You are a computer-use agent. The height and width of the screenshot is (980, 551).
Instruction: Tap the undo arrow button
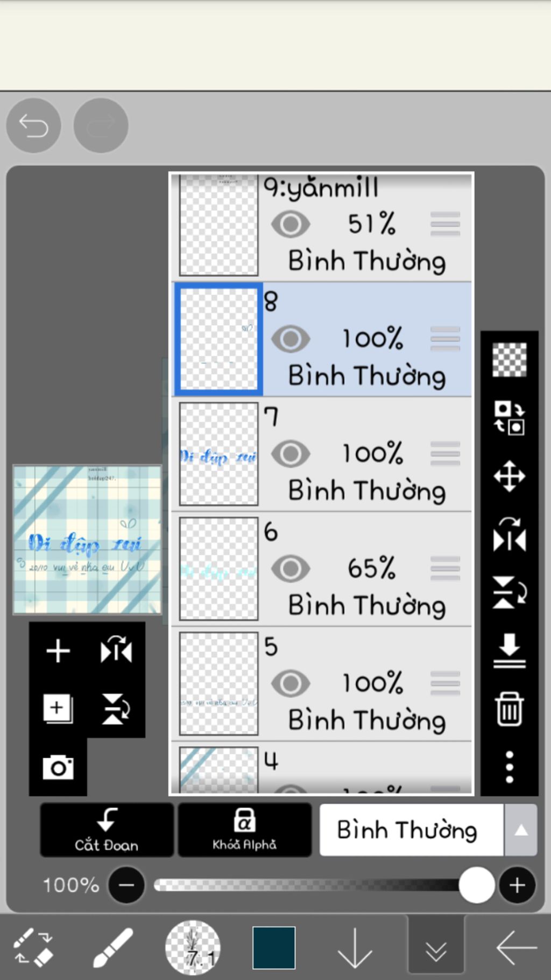point(33,126)
